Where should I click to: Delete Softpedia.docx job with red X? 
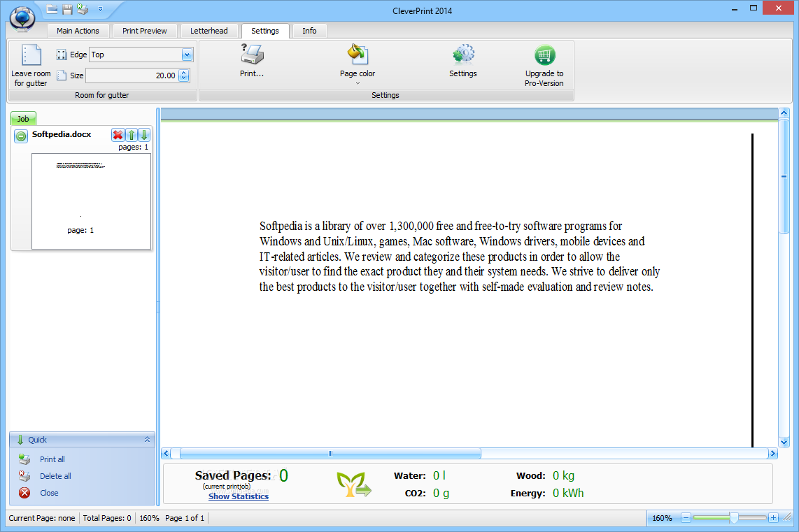tap(118, 135)
